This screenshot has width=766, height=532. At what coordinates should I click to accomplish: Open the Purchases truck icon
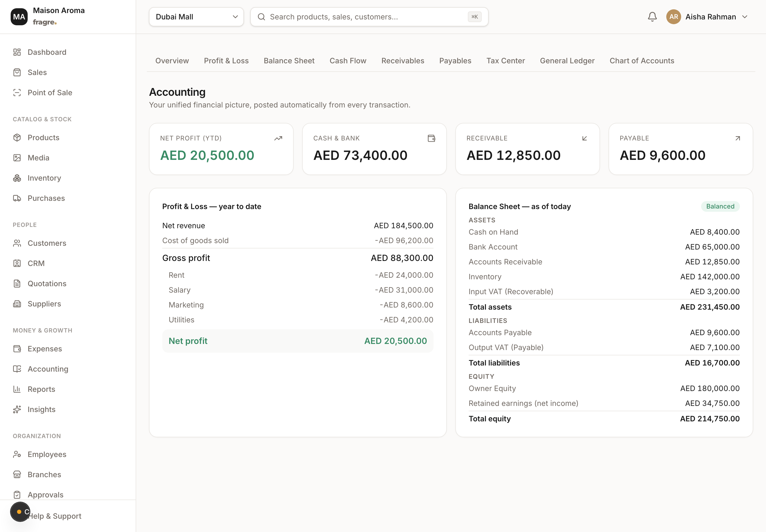click(17, 198)
